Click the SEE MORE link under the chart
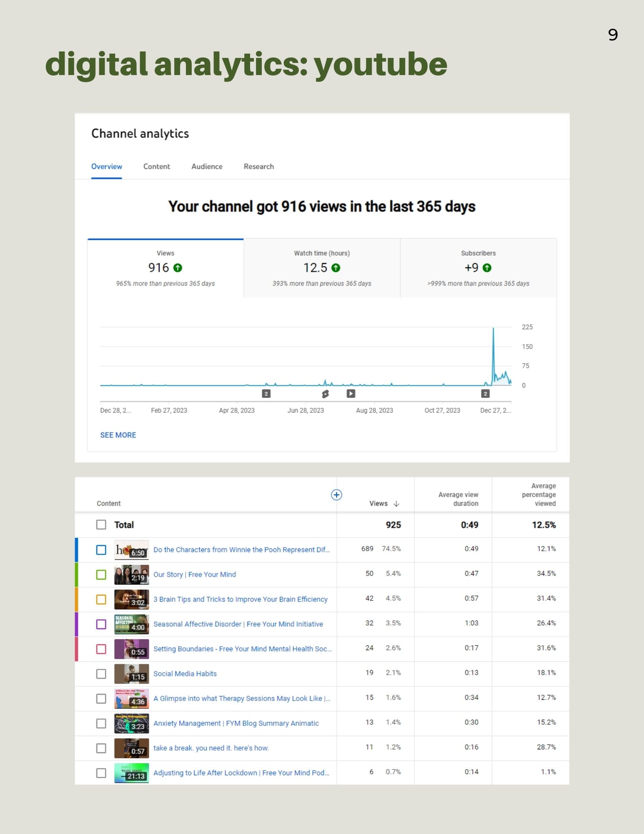 pos(118,435)
